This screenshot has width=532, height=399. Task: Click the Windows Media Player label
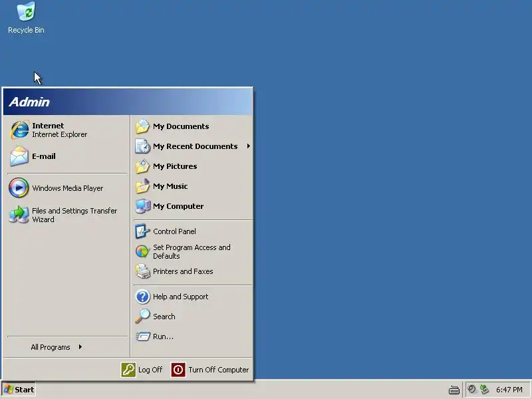(x=68, y=188)
